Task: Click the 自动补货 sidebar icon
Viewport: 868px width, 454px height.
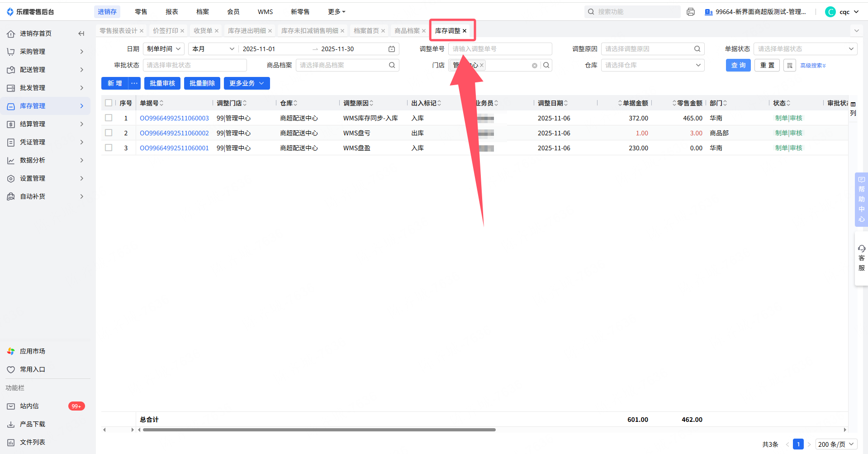Action: point(11,196)
